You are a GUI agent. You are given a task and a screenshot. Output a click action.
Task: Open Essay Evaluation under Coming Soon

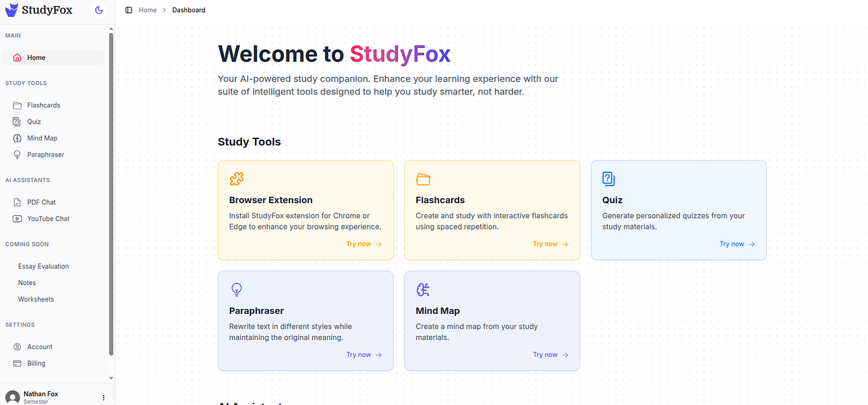43,266
